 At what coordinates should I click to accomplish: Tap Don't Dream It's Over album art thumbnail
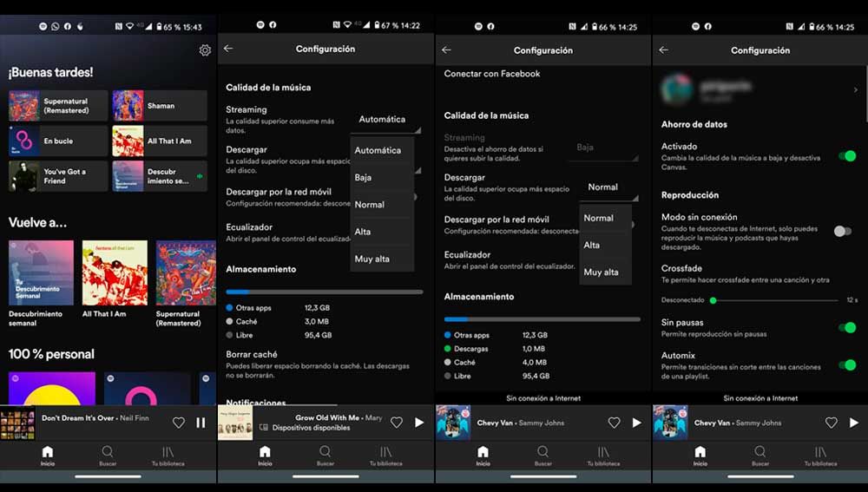(17, 423)
